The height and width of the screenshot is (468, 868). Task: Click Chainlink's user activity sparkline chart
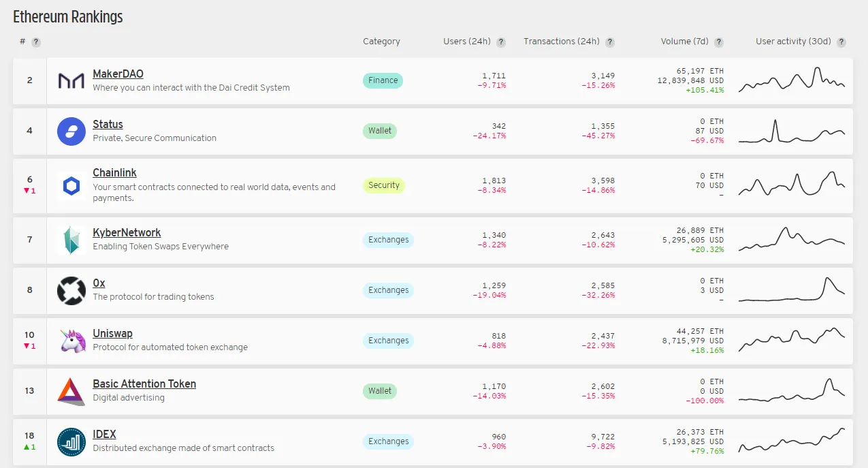point(792,183)
